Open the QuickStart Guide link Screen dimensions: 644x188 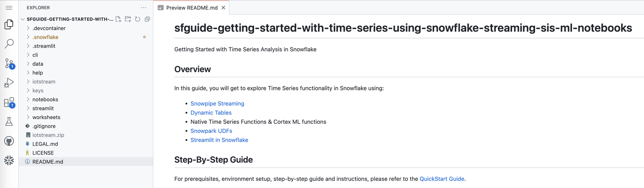[442, 179]
